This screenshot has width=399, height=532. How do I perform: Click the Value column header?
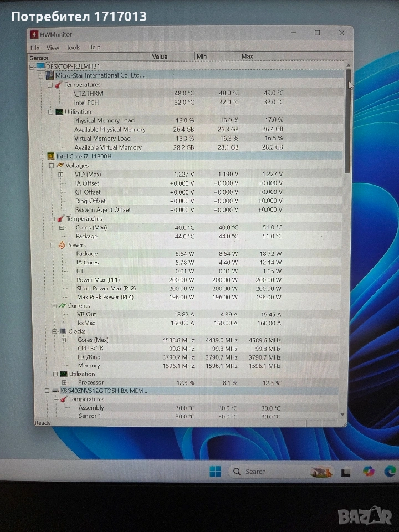click(x=160, y=57)
